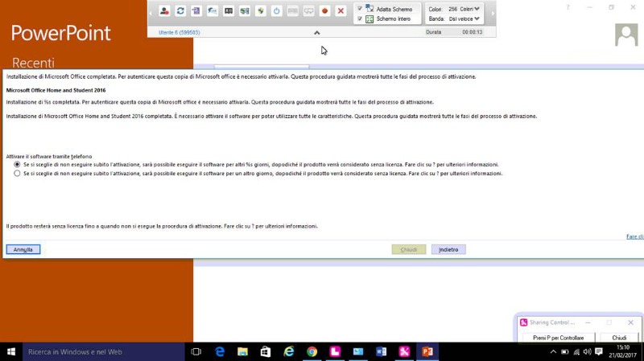644x361 pixels.
Task: Click Chiudi in Sharing Control window
Action: point(619,338)
